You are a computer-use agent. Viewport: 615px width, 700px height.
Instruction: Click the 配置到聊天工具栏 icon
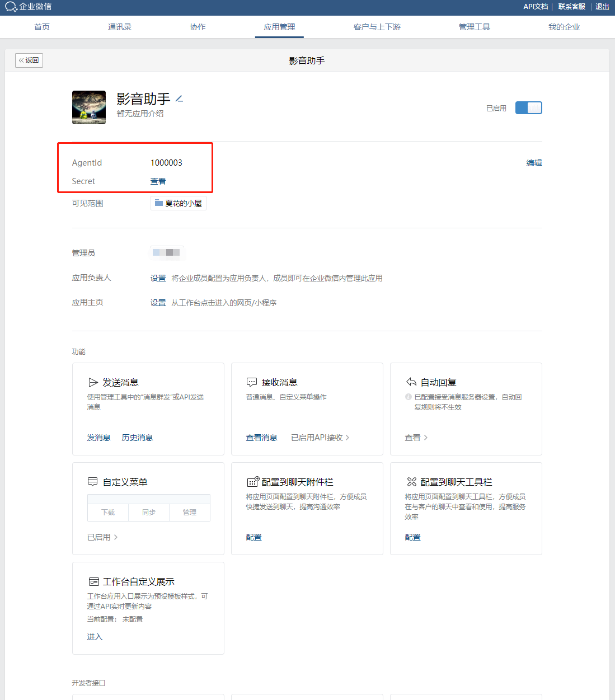coord(412,482)
